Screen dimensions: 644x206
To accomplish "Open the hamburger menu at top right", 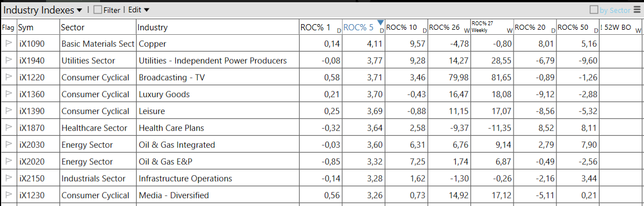I will point(637,10).
